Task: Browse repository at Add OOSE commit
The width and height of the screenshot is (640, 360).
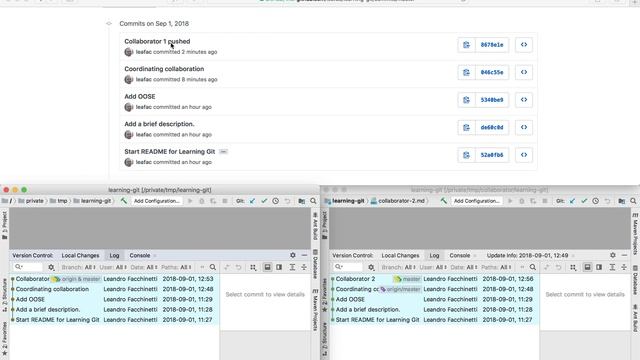Action: pos(524,100)
